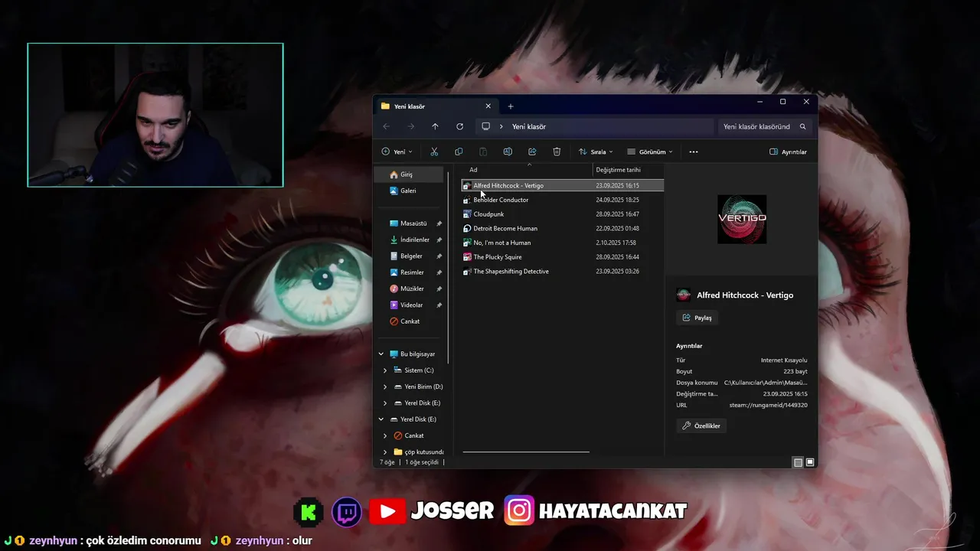Click the Rename icon in toolbar
The image size is (980, 551).
point(508,152)
